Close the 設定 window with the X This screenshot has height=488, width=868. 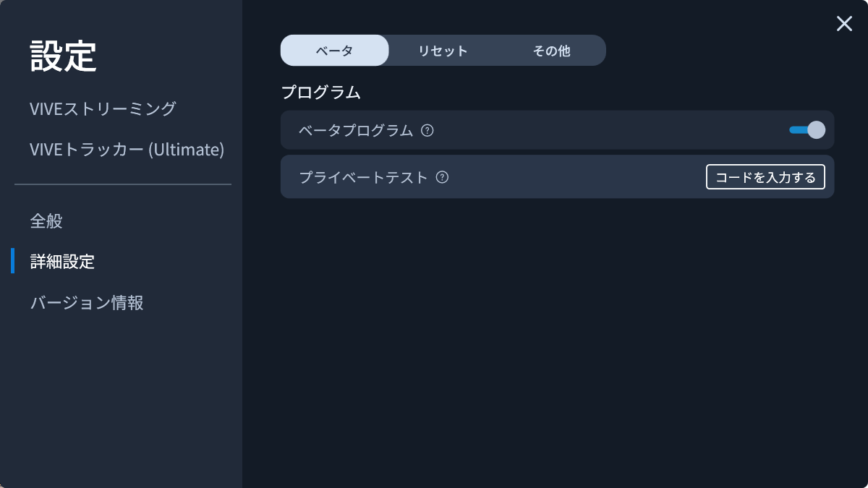click(844, 24)
